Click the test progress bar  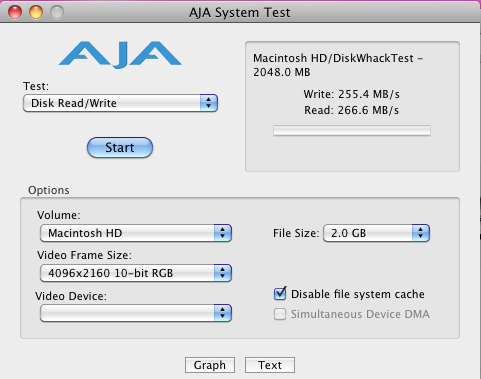click(352, 130)
